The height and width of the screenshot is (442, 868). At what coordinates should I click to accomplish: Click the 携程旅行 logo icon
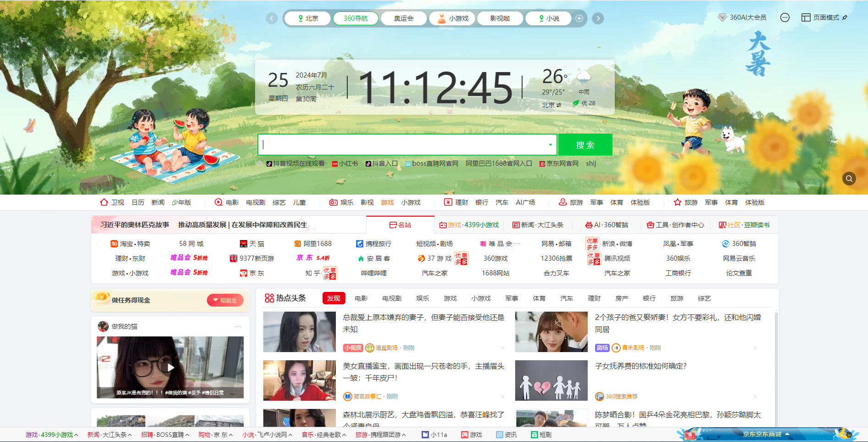360,244
